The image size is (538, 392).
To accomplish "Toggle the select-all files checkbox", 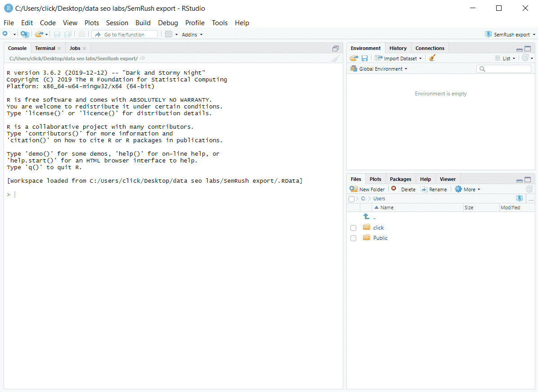I will (351, 199).
